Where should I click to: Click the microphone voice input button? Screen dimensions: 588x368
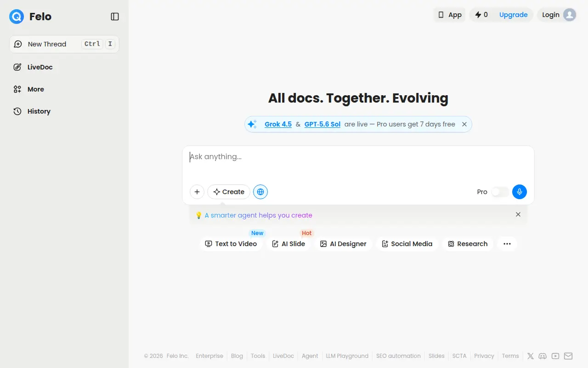click(520, 192)
